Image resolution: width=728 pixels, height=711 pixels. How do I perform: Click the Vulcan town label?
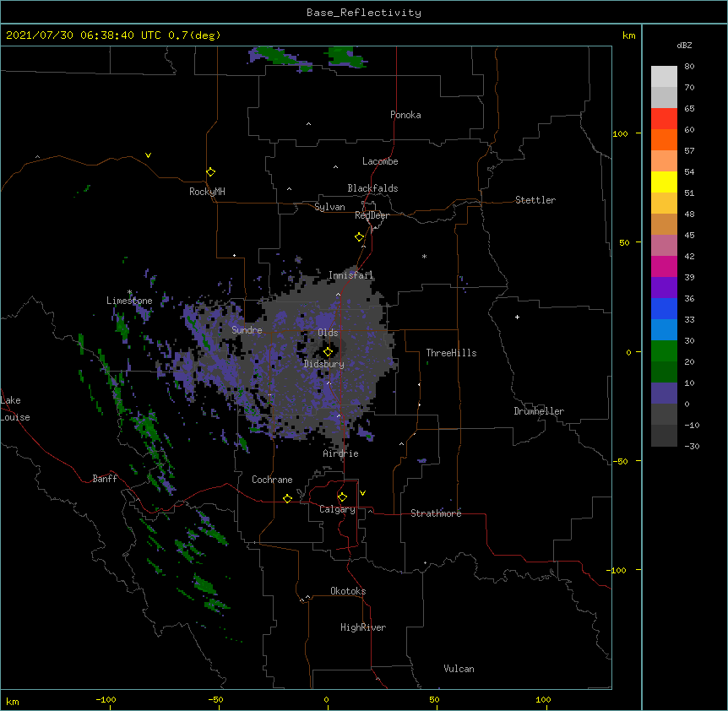pyautogui.click(x=459, y=669)
